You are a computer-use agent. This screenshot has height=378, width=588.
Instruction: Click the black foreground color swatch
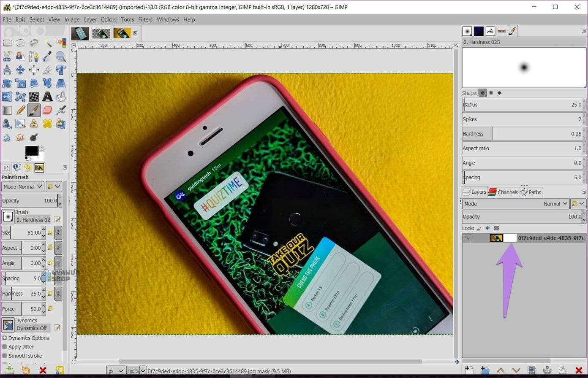(31, 151)
